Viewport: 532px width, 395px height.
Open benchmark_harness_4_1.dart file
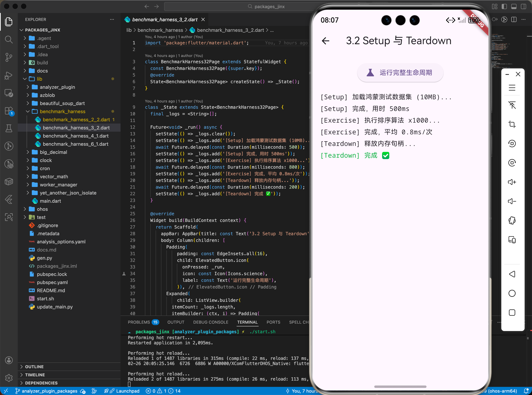click(76, 136)
